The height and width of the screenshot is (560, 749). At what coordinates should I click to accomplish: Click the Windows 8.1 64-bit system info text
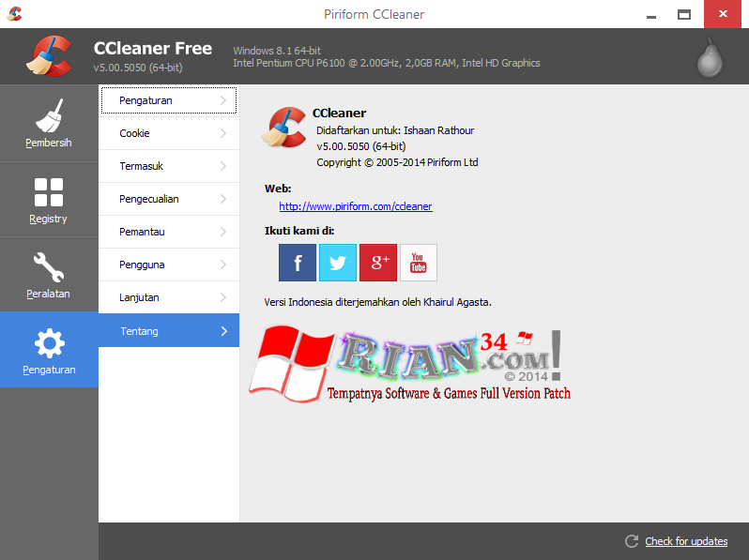(277, 51)
